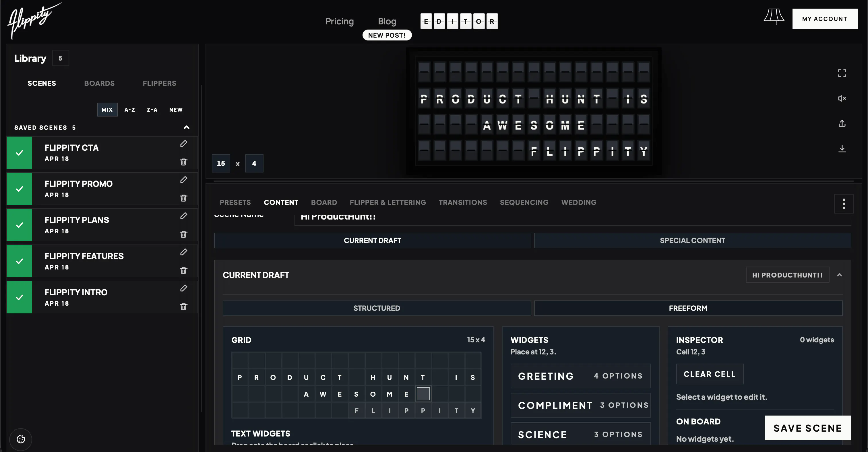Image resolution: width=868 pixels, height=452 pixels.
Task: Edit the Flippity Intro scene
Action: pos(184,288)
